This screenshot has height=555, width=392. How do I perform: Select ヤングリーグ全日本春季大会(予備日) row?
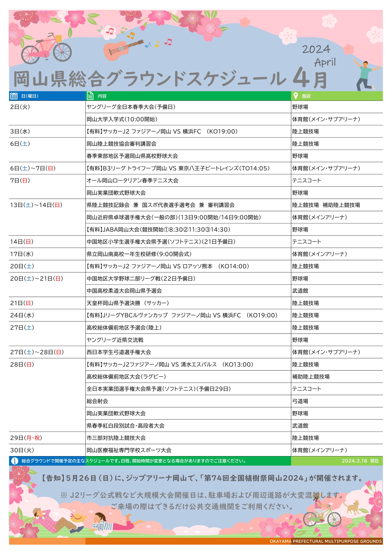pyautogui.click(x=131, y=107)
